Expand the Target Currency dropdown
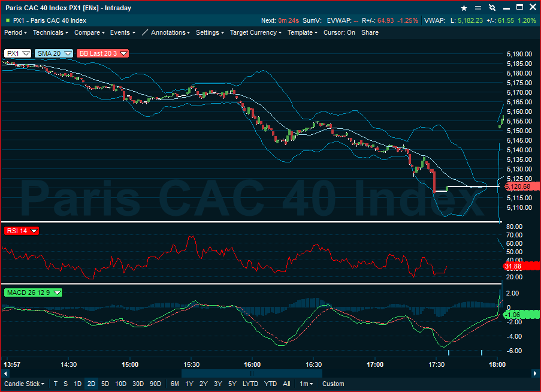Image resolution: width=541 pixels, height=392 pixels. (256, 32)
